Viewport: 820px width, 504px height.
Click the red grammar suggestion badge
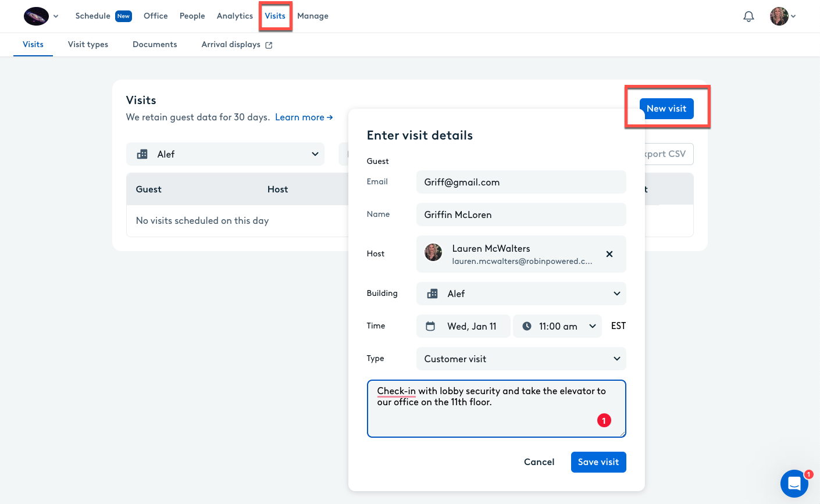[604, 420]
